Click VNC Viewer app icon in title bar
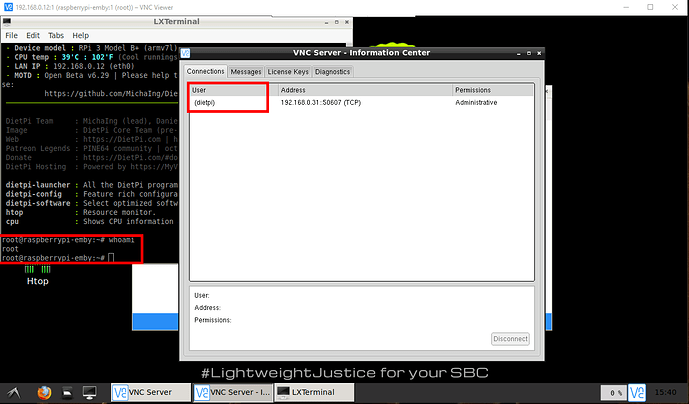 click(8, 7)
